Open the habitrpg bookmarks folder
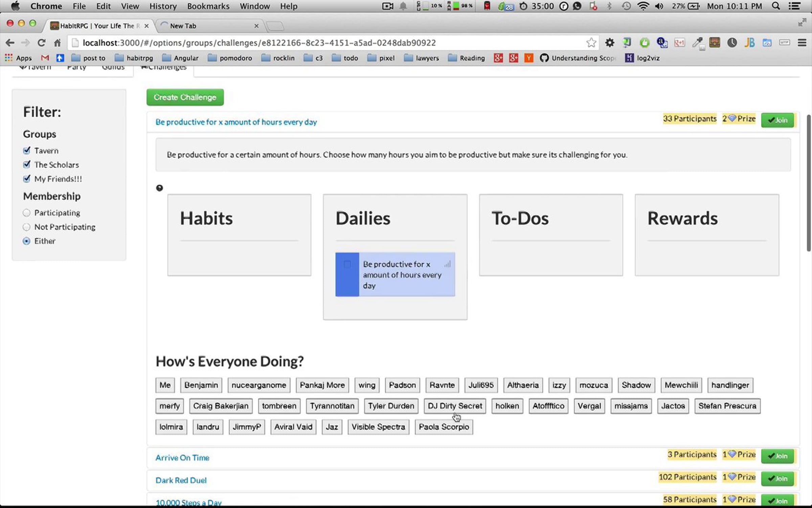The image size is (812, 508). [x=134, y=58]
